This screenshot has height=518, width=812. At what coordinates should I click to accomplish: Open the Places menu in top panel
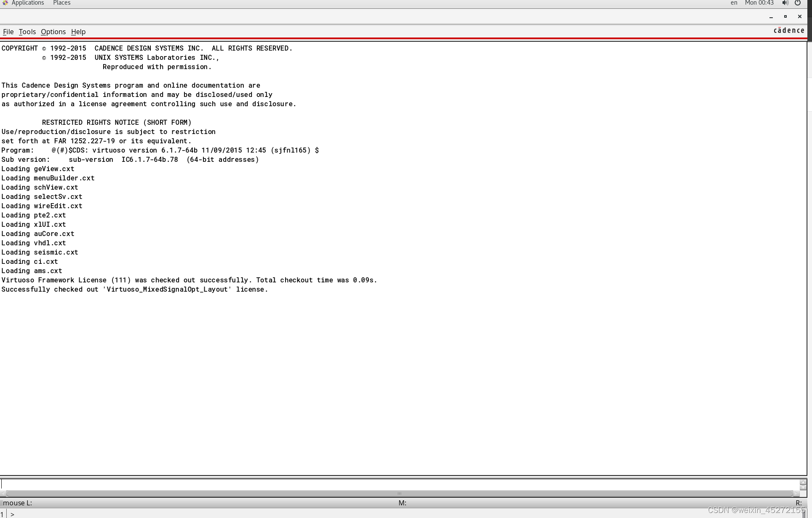(61, 3)
